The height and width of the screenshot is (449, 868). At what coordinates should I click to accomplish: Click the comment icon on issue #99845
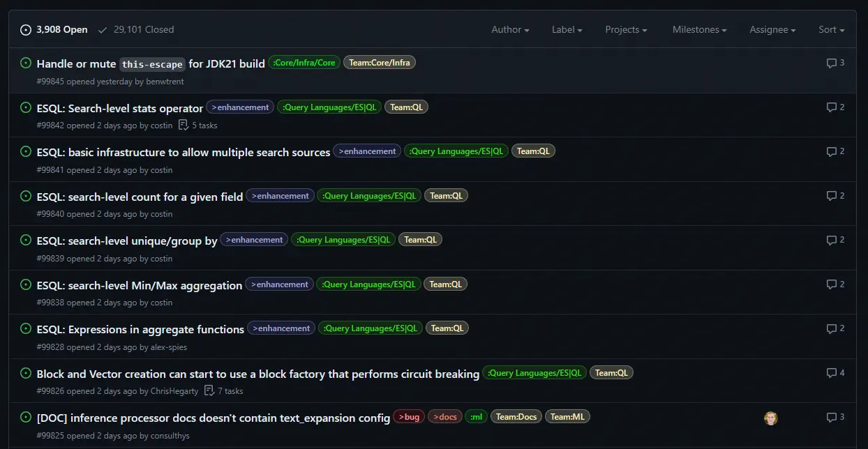coord(831,63)
